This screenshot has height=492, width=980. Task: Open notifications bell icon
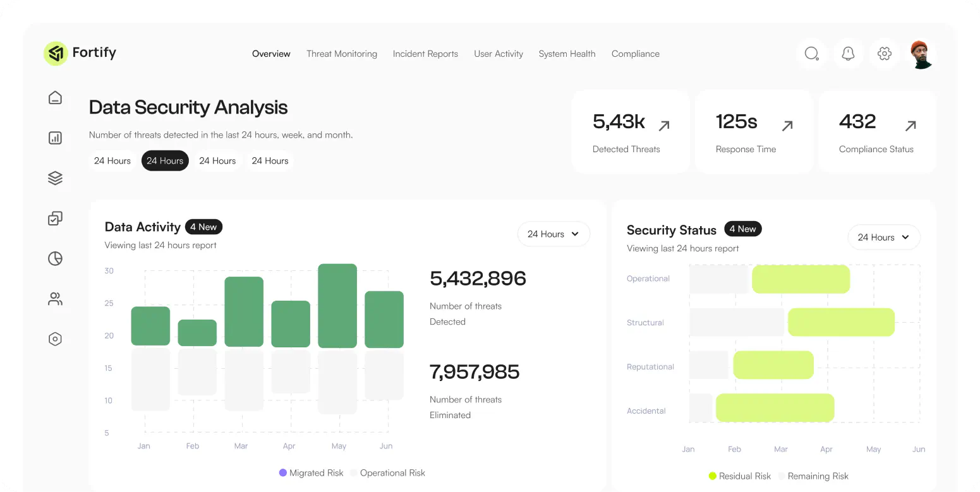tap(848, 54)
